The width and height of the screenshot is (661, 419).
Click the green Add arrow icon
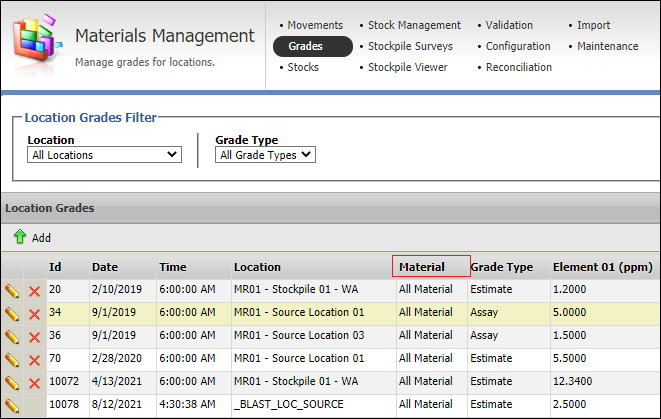pos(20,237)
